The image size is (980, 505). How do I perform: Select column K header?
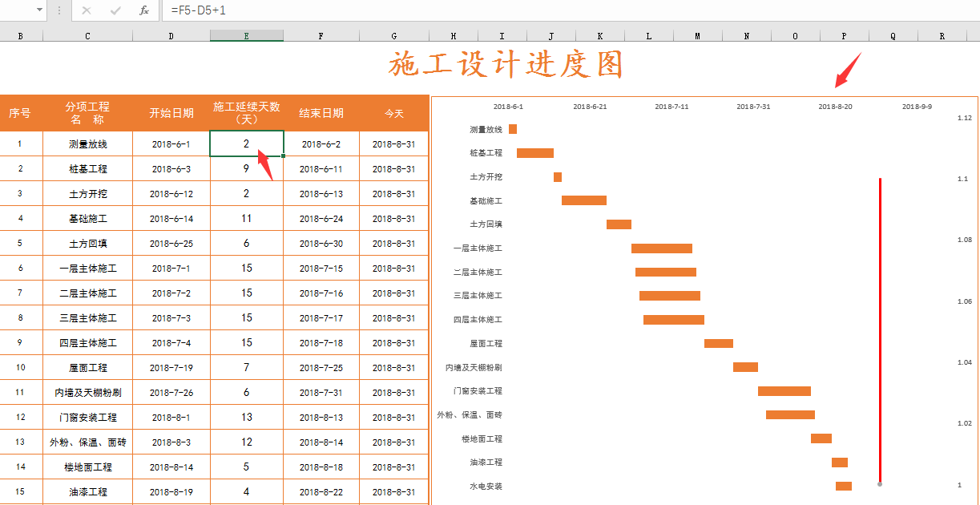pyautogui.click(x=600, y=36)
